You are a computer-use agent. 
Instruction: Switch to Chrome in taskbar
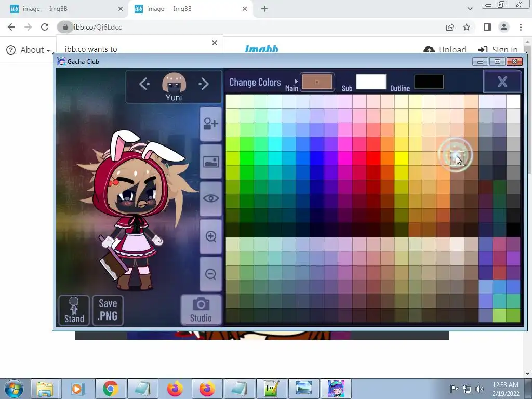pos(110,389)
